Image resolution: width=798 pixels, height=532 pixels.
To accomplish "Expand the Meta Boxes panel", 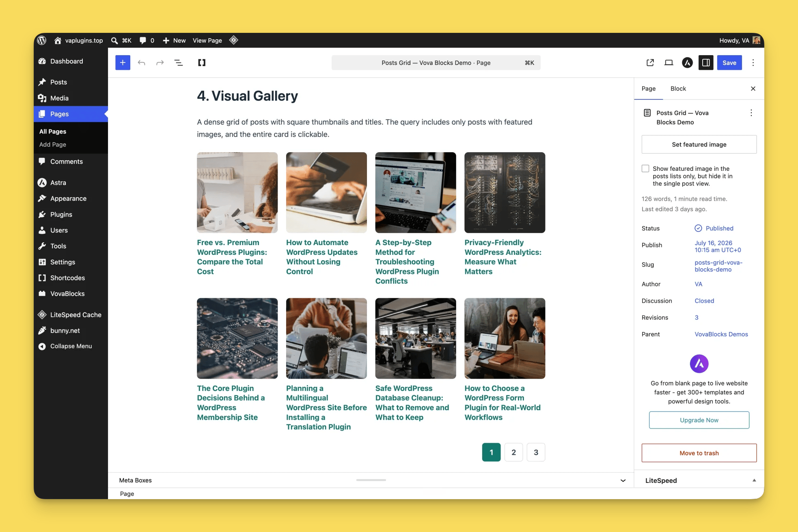I will [x=623, y=480].
